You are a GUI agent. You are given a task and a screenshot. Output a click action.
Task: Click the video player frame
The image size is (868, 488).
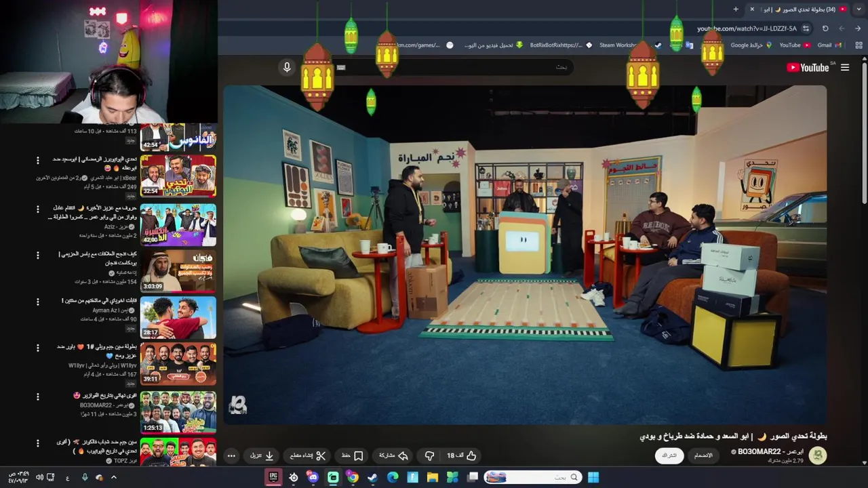coord(525,255)
